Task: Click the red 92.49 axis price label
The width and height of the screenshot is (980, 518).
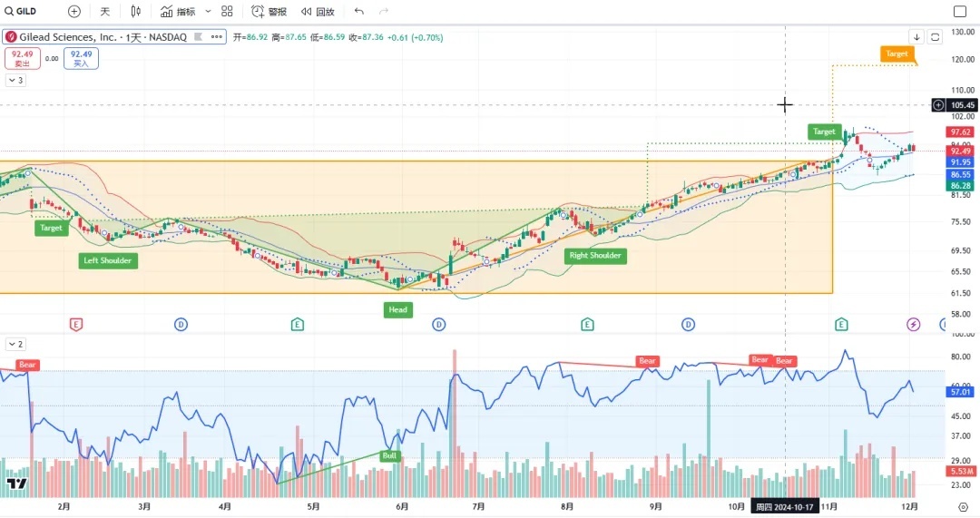Action: click(961, 151)
